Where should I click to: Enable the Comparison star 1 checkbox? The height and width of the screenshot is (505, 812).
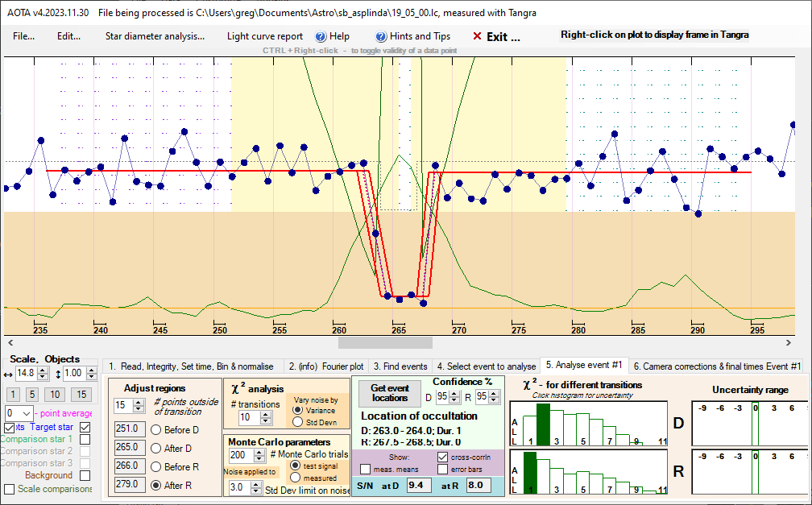[x=85, y=439]
